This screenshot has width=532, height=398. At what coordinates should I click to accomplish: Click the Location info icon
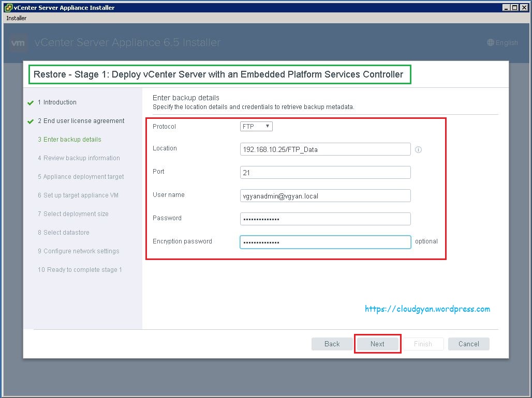tap(418, 150)
